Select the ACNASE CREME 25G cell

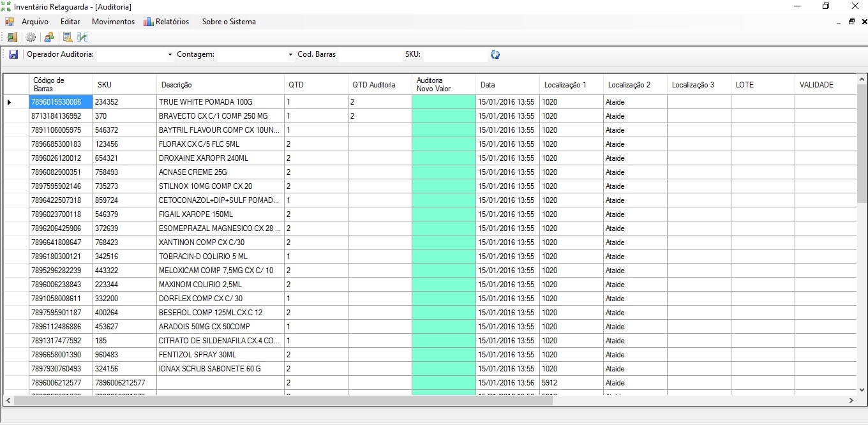click(x=220, y=172)
